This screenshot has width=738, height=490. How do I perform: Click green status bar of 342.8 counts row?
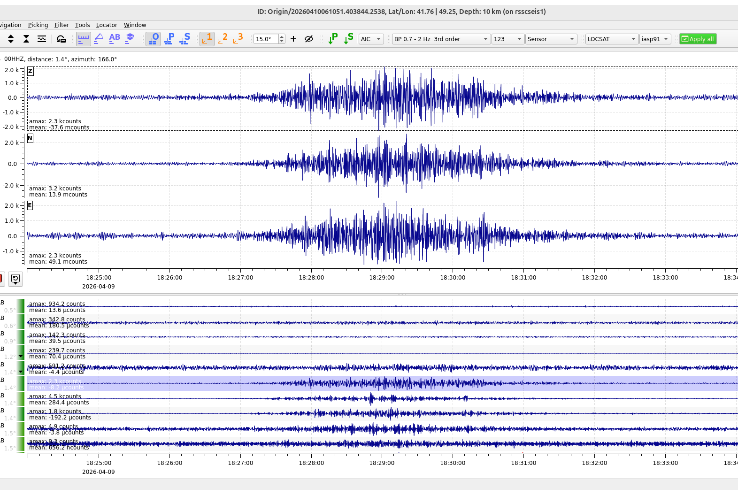(20, 322)
